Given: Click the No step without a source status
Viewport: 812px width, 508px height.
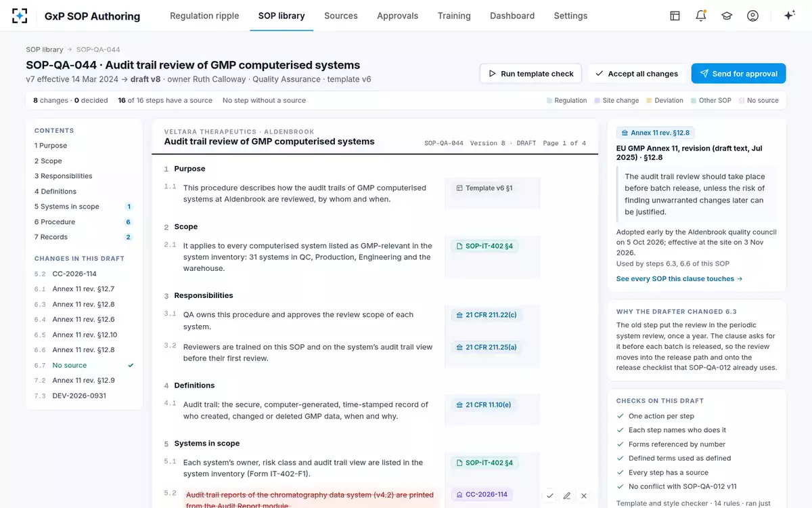Looking at the screenshot, I should tap(264, 100).
